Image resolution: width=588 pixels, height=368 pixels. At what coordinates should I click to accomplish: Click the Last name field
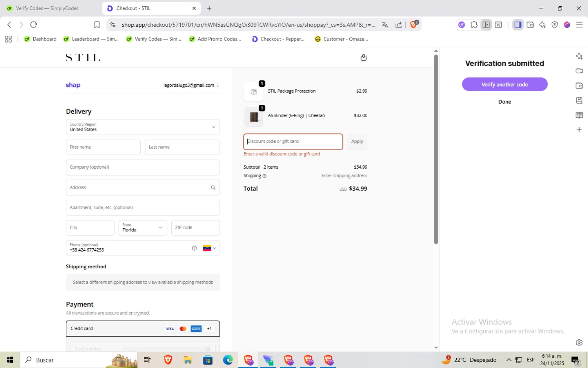pos(182,147)
